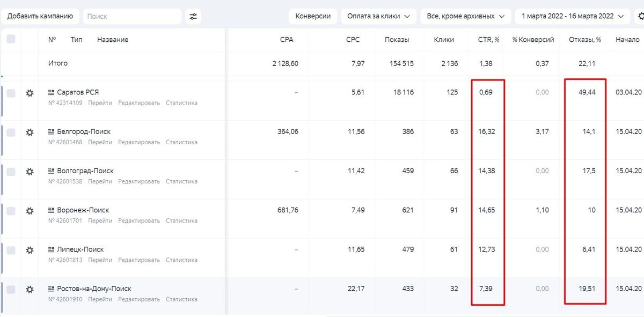Open the gear icon next to the date range
The height and width of the screenshot is (317, 644).
tap(640, 16)
